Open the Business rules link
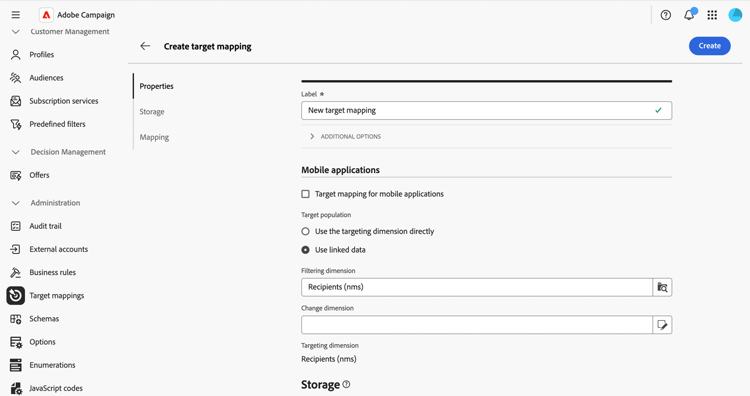This screenshot has width=750, height=396. [x=53, y=273]
